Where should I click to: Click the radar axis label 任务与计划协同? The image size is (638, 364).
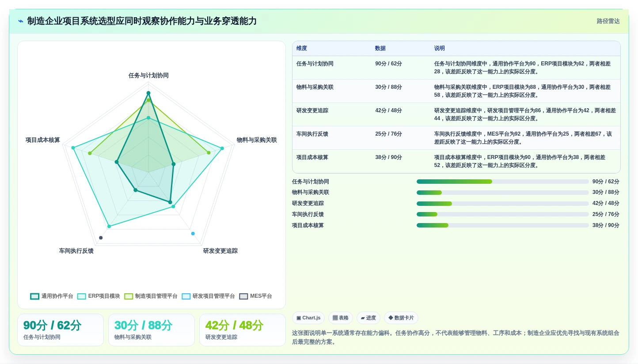pyautogui.click(x=148, y=76)
